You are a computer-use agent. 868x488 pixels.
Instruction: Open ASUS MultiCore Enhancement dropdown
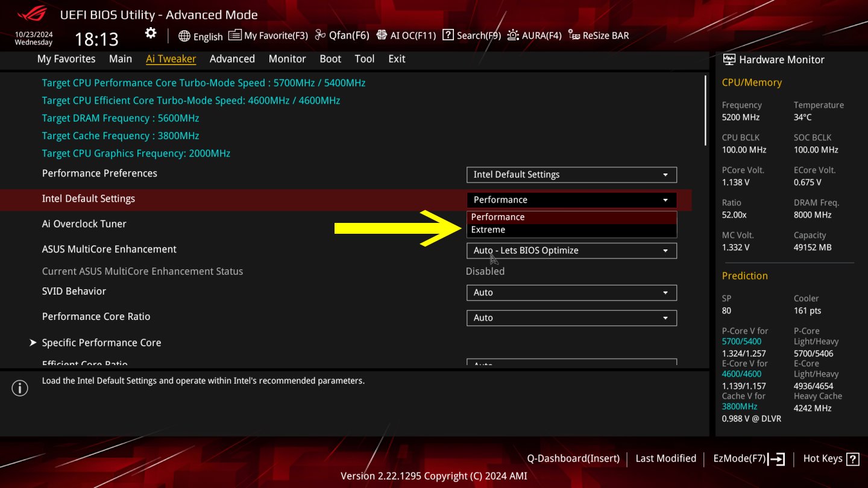(571, 251)
